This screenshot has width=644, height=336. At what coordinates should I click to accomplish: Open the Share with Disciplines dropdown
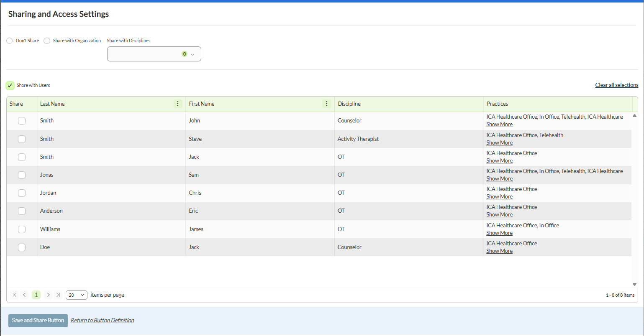[x=154, y=54]
